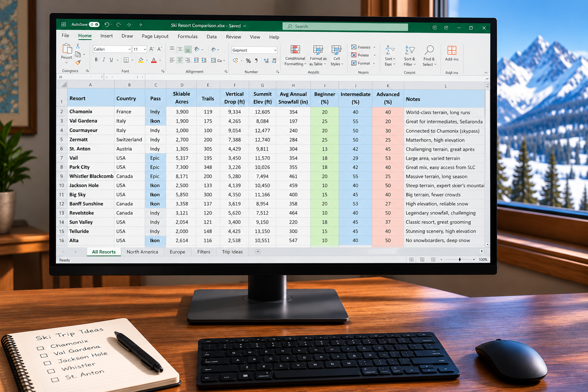
Task: Click the Top Align icon
Action: pos(172,49)
